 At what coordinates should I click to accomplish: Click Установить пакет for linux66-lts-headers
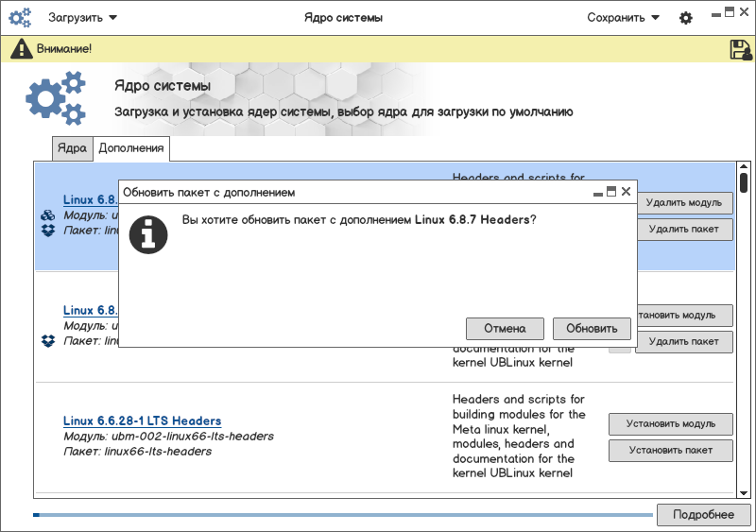pyautogui.click(x=671, y=451)
